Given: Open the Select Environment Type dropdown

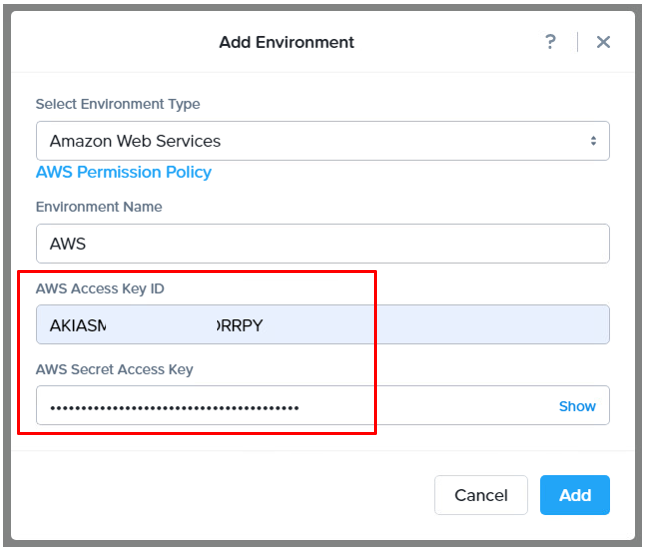Looking at the screenshot, I should click(x=323, y=141).
